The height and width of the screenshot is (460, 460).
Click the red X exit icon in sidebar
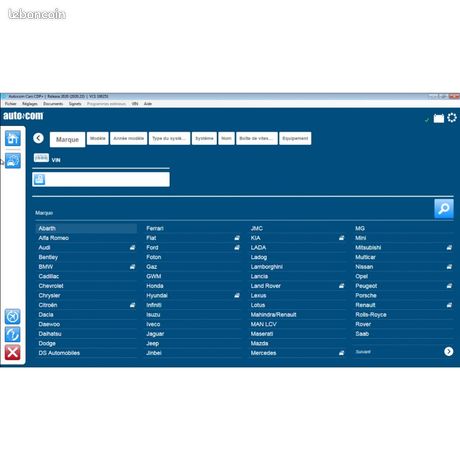click(13, 352)
